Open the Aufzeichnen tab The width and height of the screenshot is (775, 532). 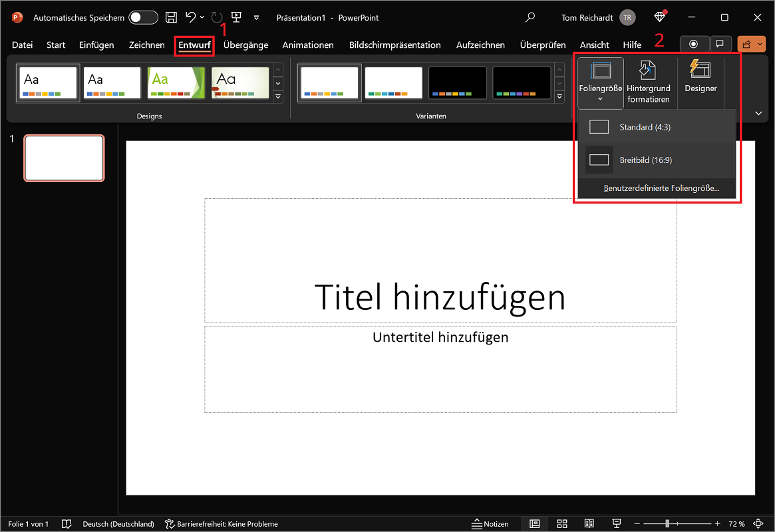tap(480, 45)
